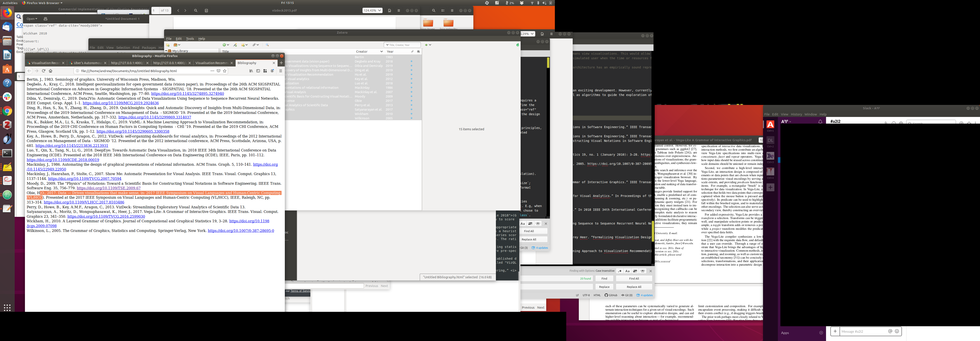
Task: Open Firefox hamburger menu
Action: pyautogui.click(x=281, y=71)
